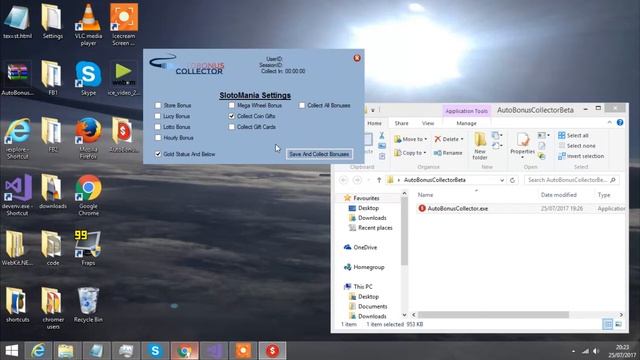
Task: Switch to the View ribbon tab
Action: point(428,123)
